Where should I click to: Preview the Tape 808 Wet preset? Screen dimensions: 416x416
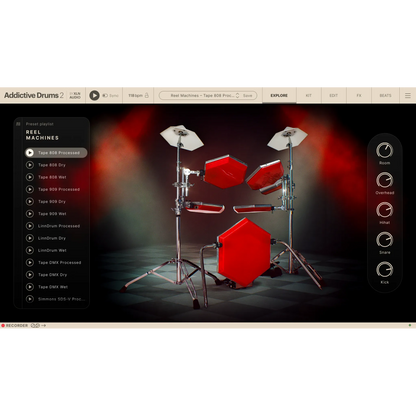click(30, 177)
